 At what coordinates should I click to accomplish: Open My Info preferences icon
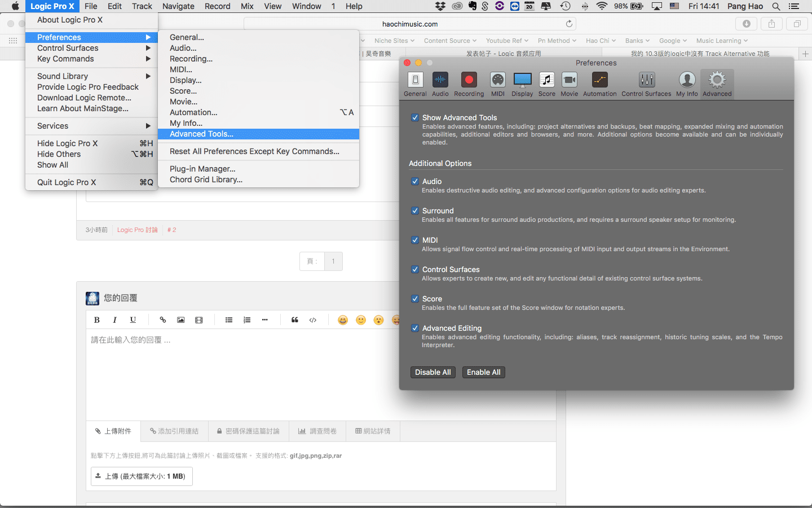(x=687, y=85)
